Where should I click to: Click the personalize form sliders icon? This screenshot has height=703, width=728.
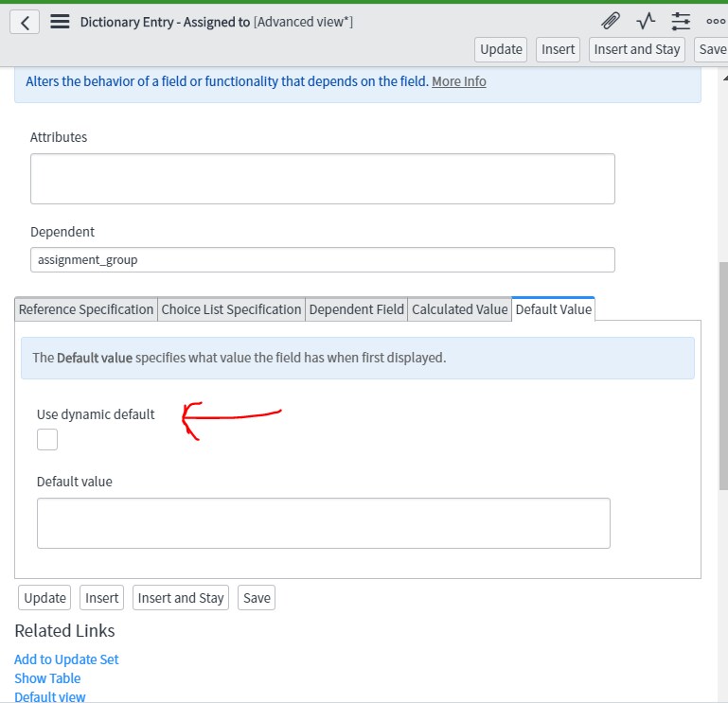pyautogui.click(x=681, y=21)
